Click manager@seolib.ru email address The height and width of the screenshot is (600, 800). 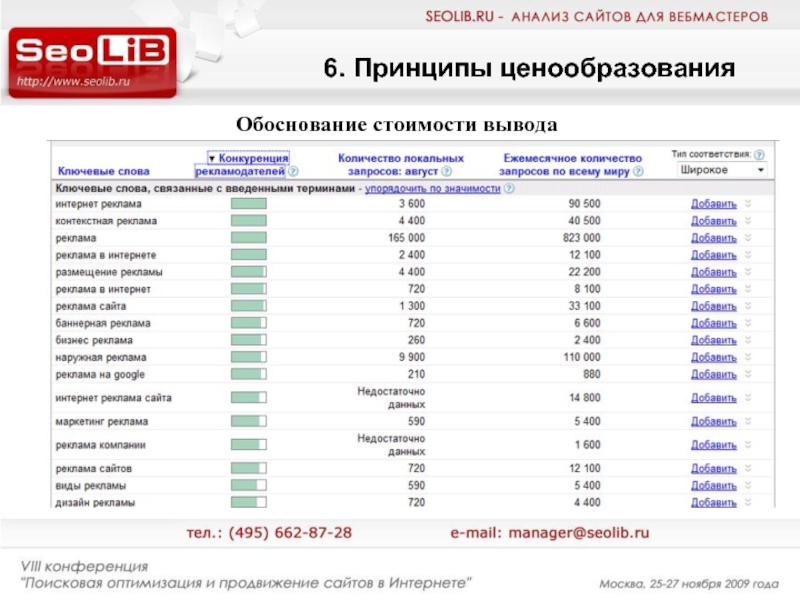pos(579,533)
